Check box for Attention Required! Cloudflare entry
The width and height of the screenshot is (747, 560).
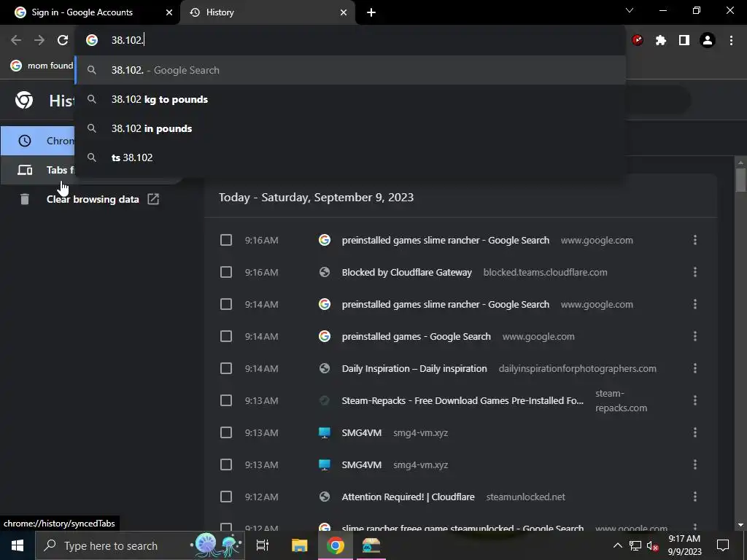pos(226,497)
